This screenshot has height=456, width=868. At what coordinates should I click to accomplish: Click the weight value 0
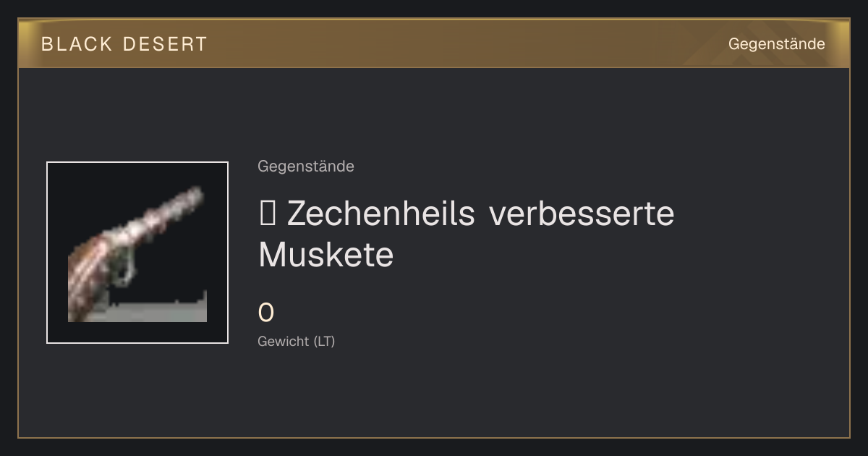tap(266, 313)
